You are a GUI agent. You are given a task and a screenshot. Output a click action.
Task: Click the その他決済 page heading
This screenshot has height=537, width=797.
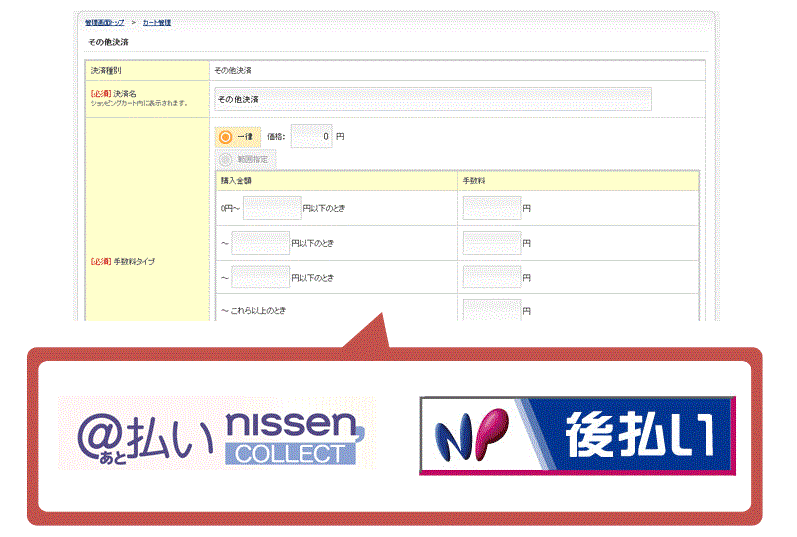click(108, 42)
